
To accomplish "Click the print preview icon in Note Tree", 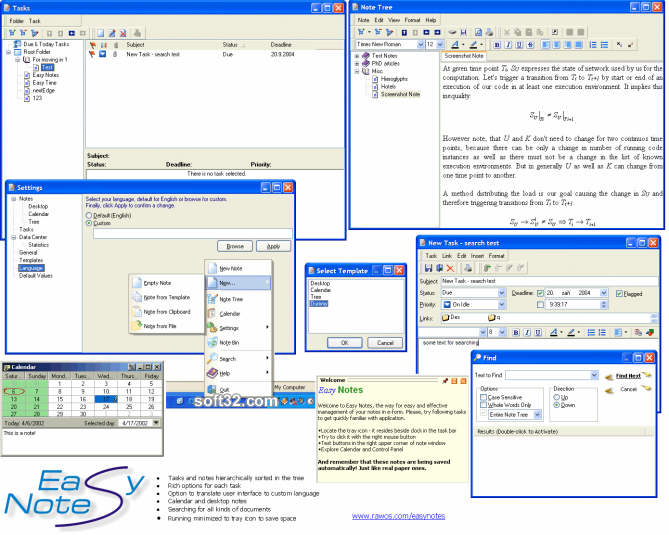I will pyautogui.click(x=478, y=32).
